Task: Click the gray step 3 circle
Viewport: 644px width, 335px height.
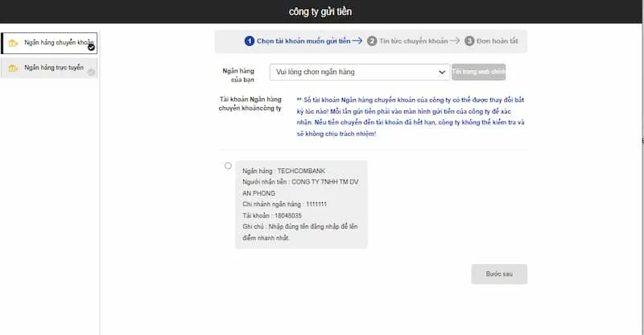Action: [x=469, y=41]
